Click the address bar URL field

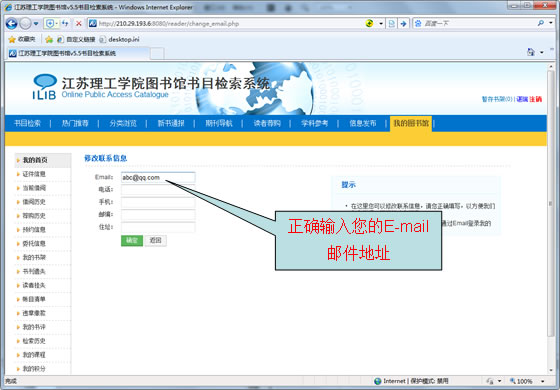[x=229, y=24]
